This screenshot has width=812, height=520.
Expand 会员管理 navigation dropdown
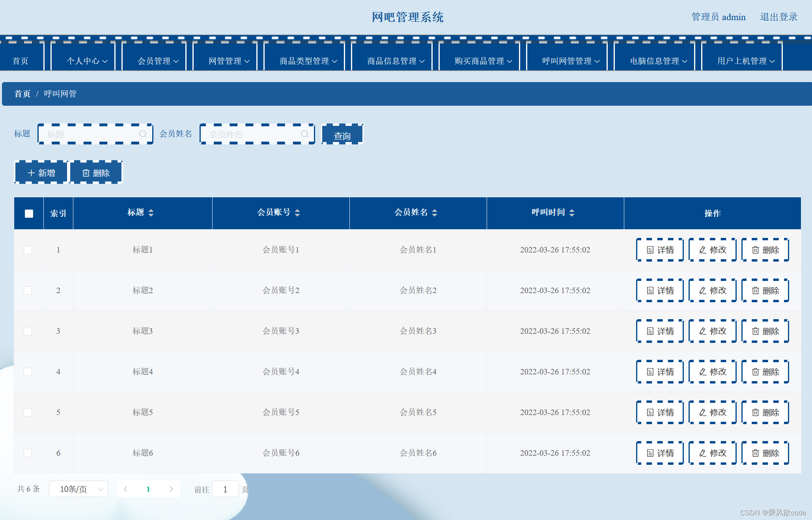pyautogui.click(x=158, y=61)
